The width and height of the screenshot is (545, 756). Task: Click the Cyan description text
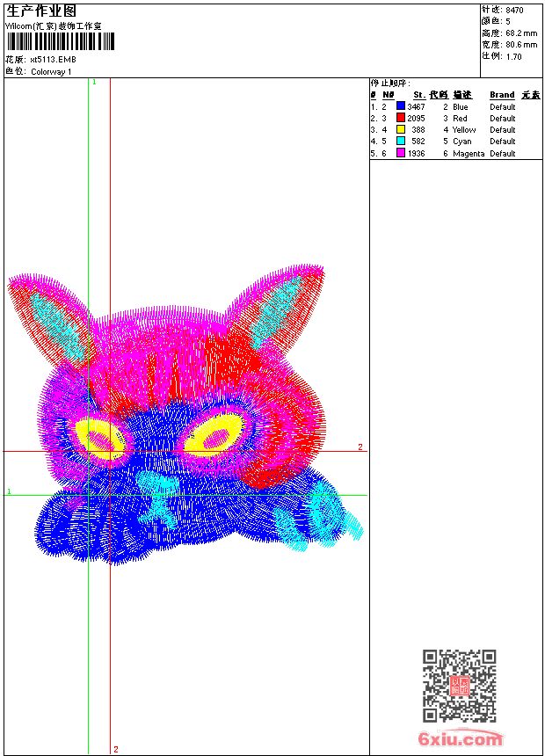click(462, 142)
